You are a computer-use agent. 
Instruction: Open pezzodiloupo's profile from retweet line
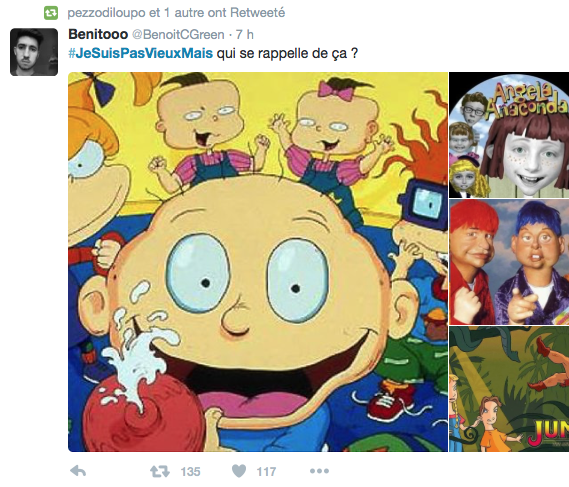point(106,13)
